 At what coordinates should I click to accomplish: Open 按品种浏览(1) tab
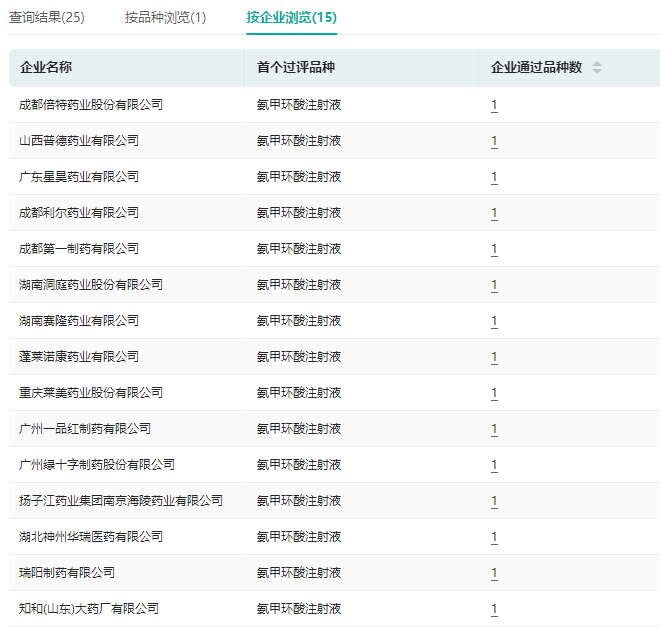[166, 17]
